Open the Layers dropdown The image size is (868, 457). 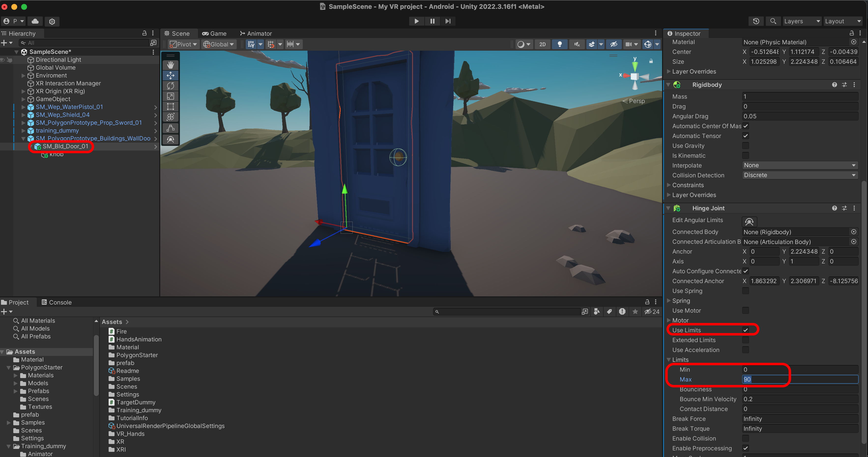click(x=801, y=21)
